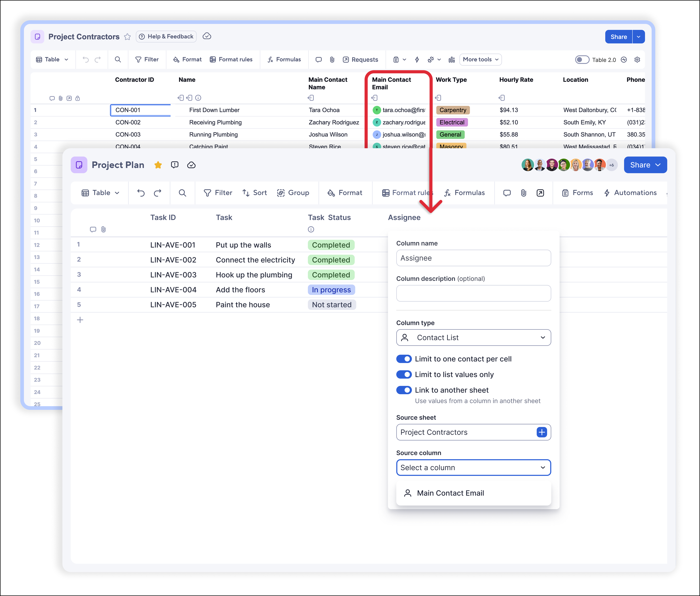
Task: Click the redo arrow in Project Plan toolbar
Action: click(x=157, y=193)
